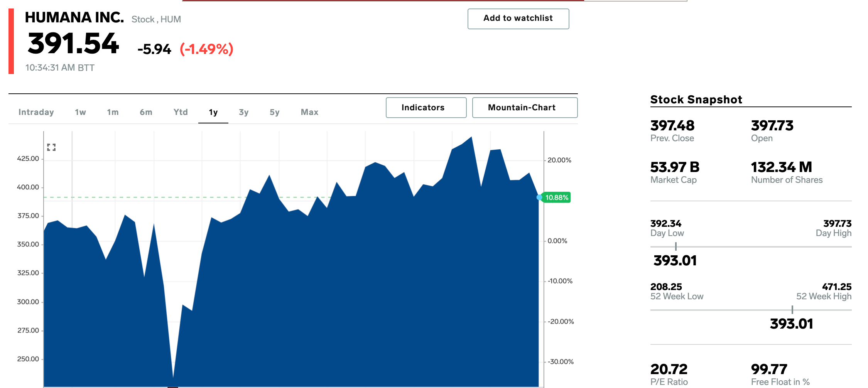Screen dimensions: 868x388
Task: Click the 10.88% price marker label
Action: click(556, 197)
